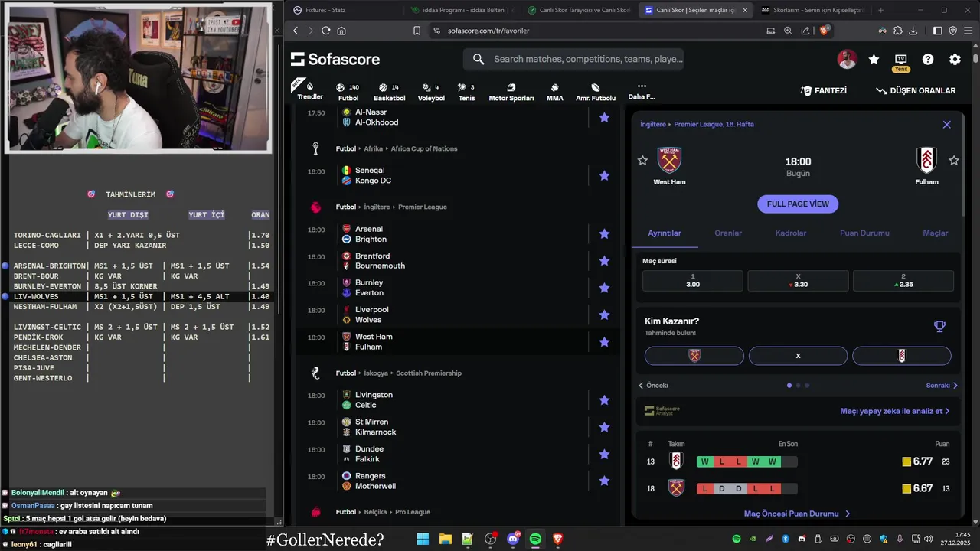
Task: Open Maçı yapay zeka ile analiz et
Action: click(x=895, y=411)
